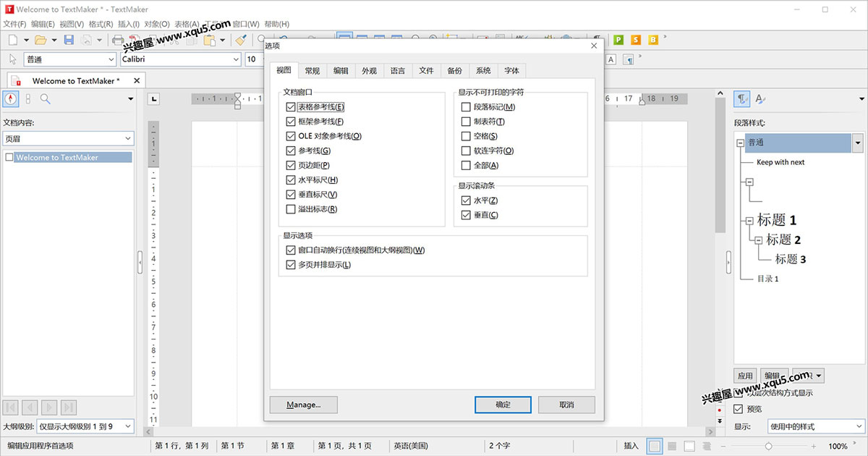
Task: Cancel dialog with 取消 button
Action: (566, 405)
